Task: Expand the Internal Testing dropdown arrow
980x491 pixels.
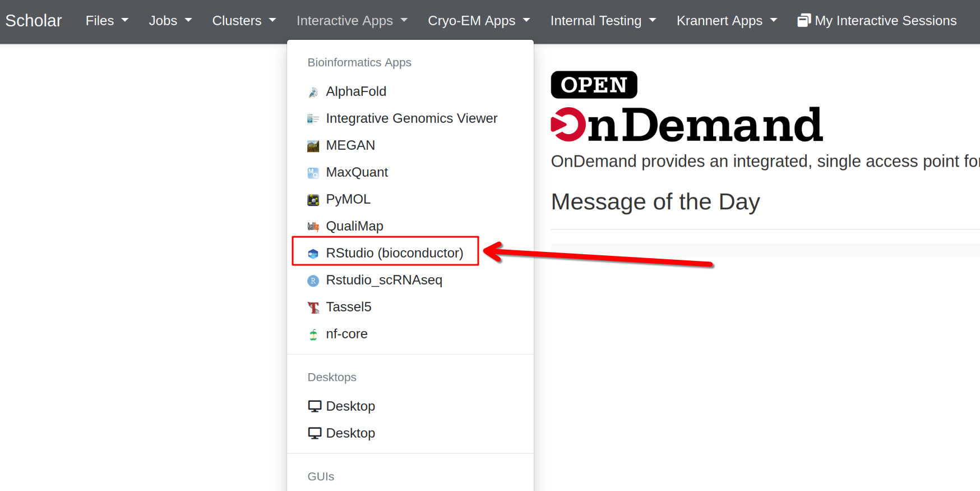Action: tap(652, 20)
